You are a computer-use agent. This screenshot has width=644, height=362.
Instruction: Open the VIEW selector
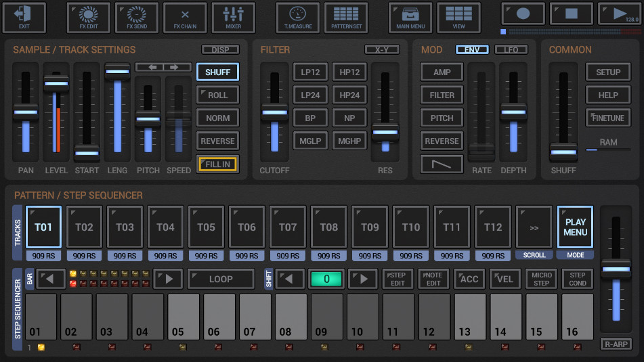[458, 17]
